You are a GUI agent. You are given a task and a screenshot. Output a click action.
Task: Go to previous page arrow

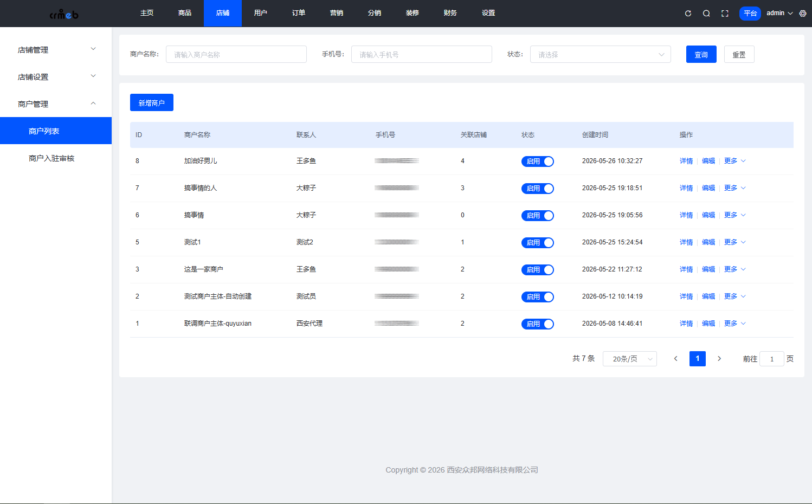tap(675, 359)
